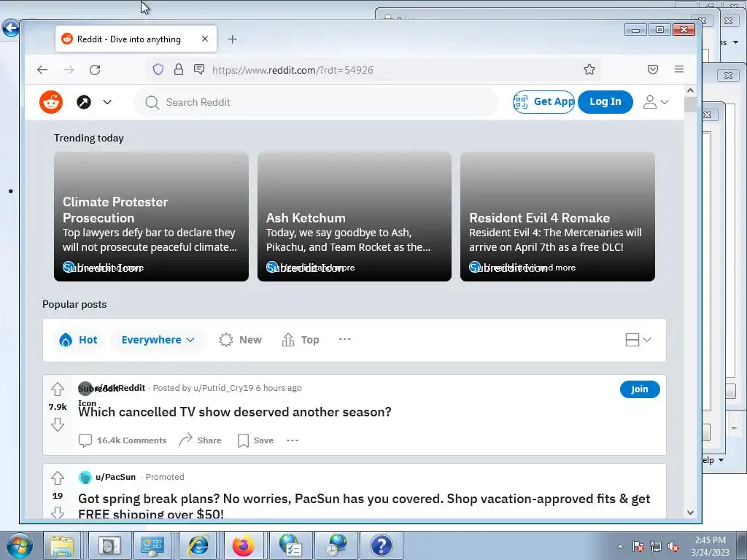Click the network tray icon
747x560 pixels.
pyautogui.click(x=656, y=547)
